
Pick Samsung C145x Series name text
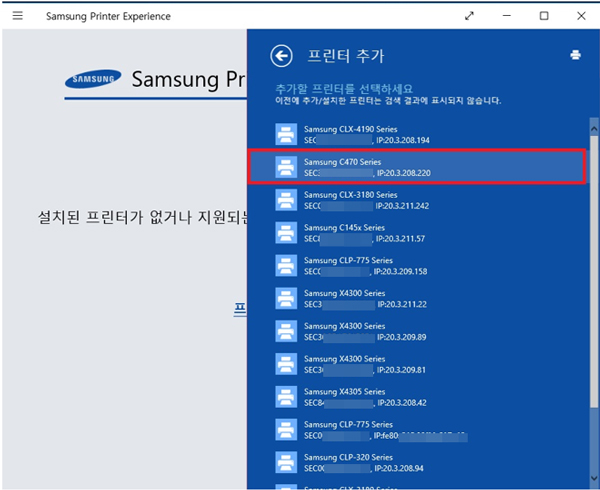pyautogui.click(x=344, y=228)
